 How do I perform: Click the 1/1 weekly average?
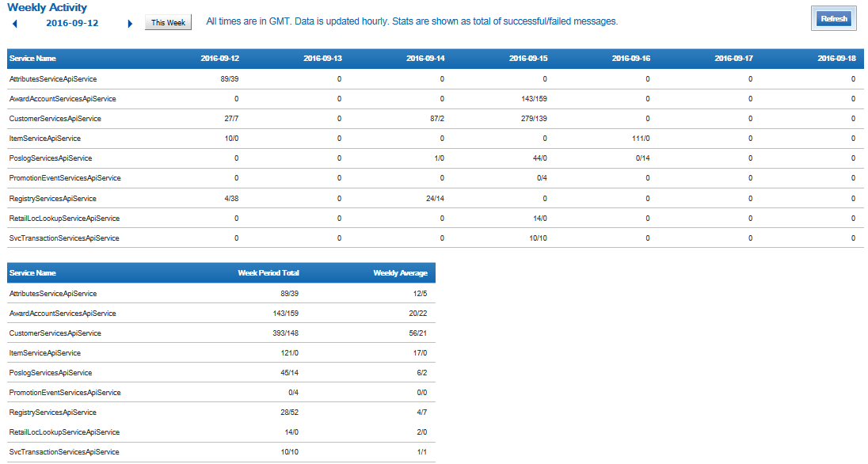[x=422, y=452]
